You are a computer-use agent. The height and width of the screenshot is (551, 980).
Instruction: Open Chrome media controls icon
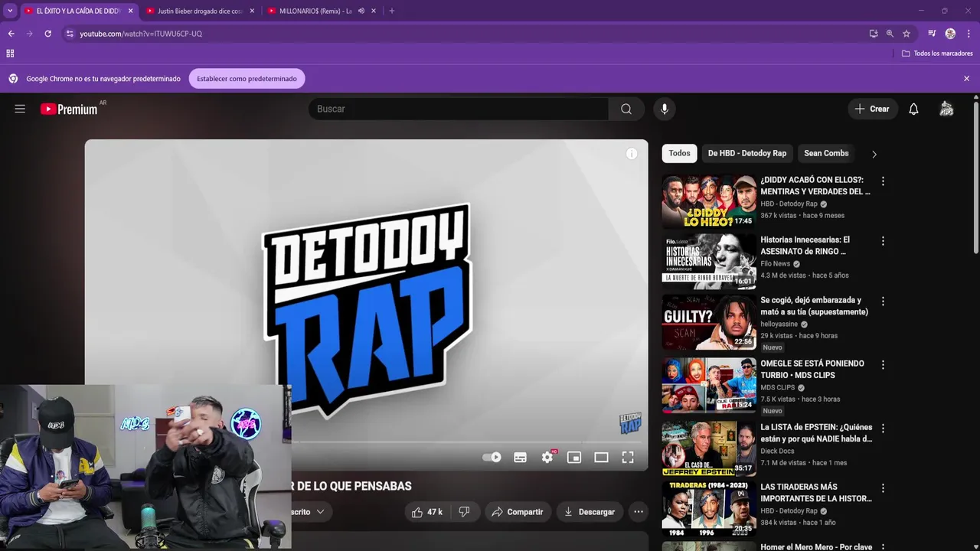click(x=932, y=34)
